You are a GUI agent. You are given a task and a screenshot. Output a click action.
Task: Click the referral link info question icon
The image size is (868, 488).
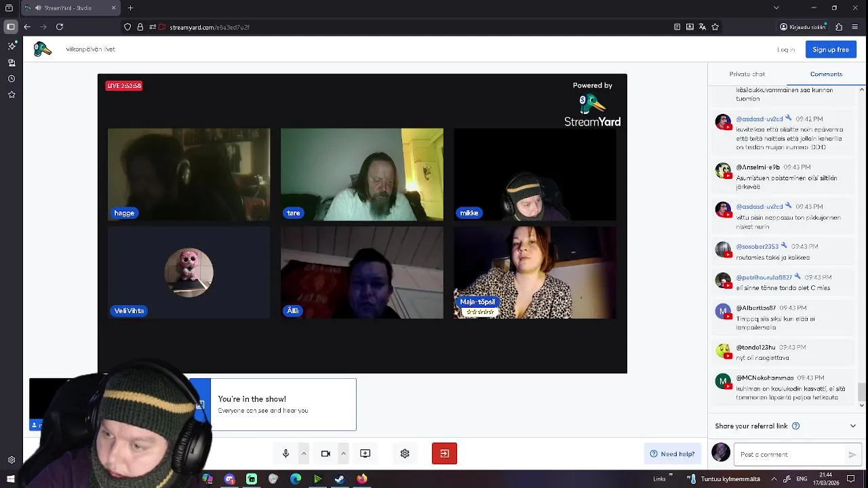pos(796,426)
